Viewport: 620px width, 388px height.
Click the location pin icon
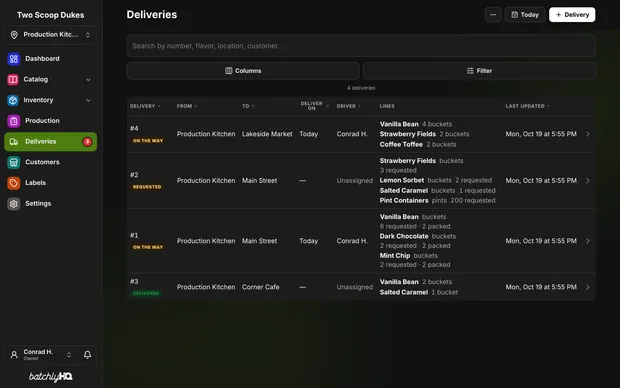pyautogui.click(x=14, y=35)
